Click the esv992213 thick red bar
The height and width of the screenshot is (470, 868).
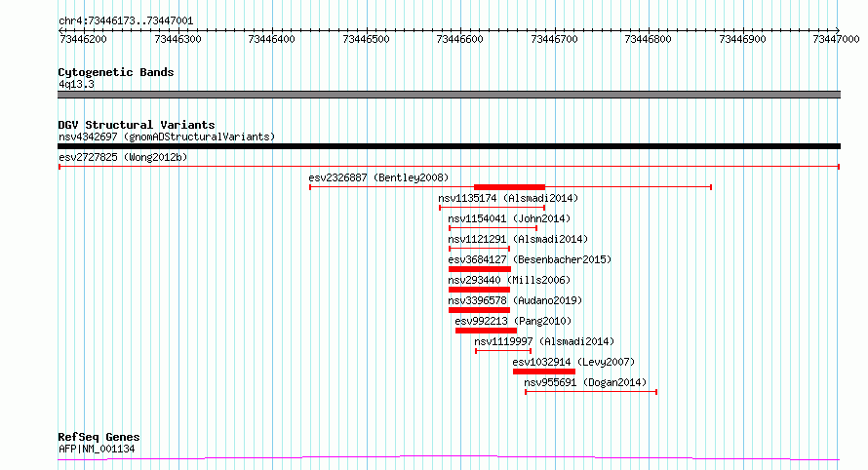tap(486, 331)
